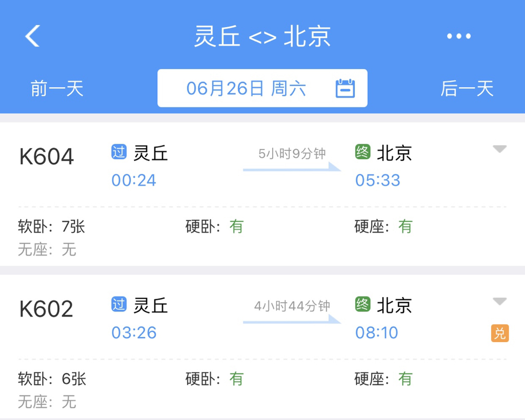Open the calendar icon to pick a date
The image size is (525, 420).
346,88
